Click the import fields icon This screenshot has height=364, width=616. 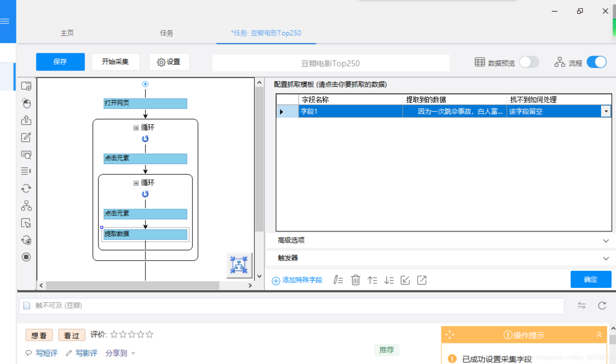[405, 280]
